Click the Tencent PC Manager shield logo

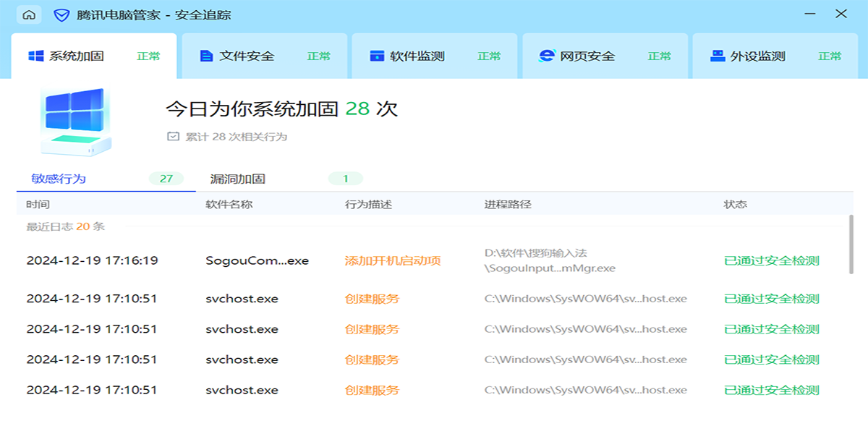point(61,14)
